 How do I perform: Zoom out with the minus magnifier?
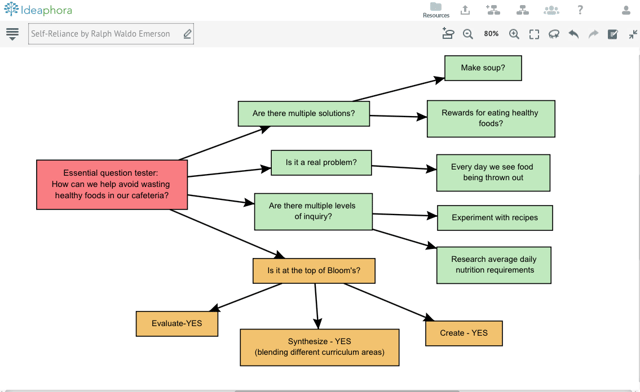(x=468, y=34)
